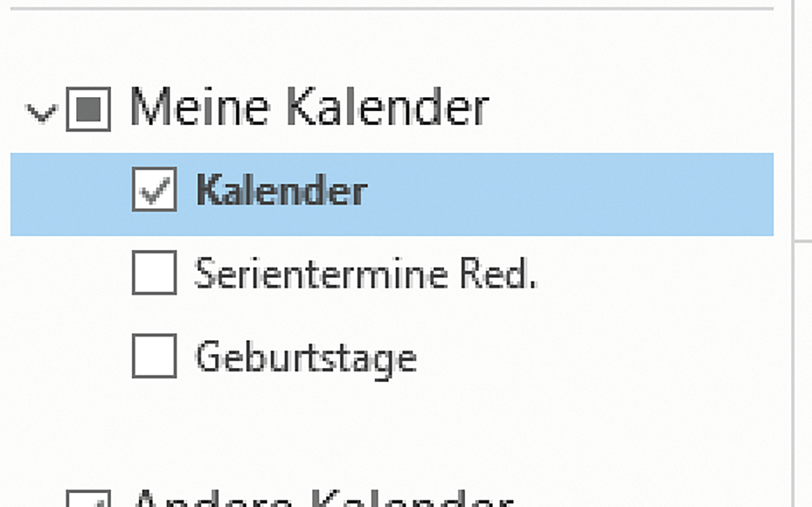
Task: Click the empty row space right of Serientermine Red.
Action: pos(654,274)
